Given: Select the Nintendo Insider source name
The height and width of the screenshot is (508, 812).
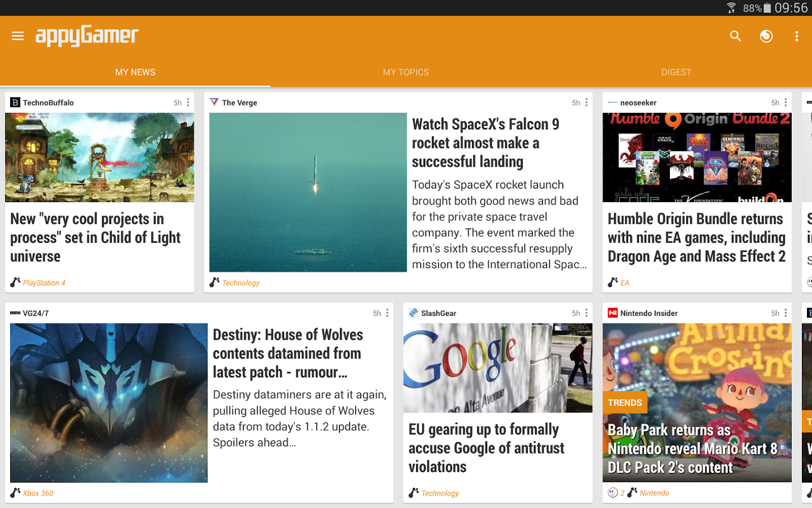Looking at the screenshot, I should tap(649, 313).
